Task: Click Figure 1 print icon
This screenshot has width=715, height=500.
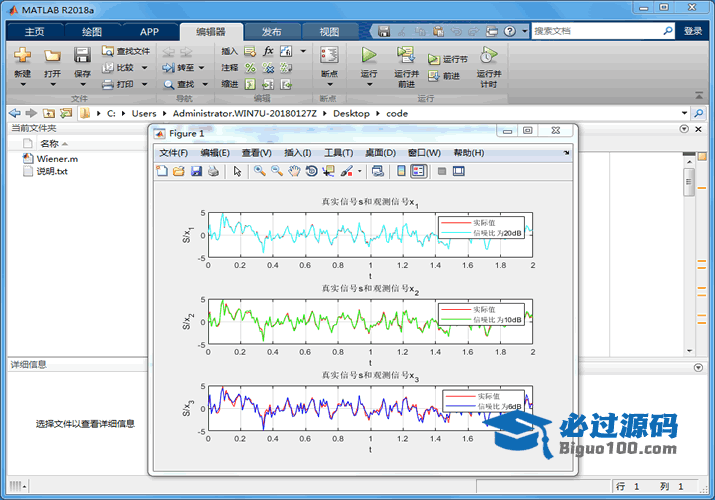Action: click(213, 171)
